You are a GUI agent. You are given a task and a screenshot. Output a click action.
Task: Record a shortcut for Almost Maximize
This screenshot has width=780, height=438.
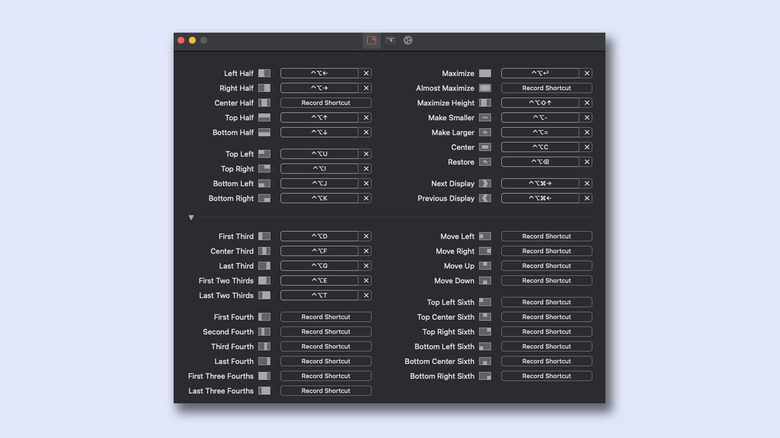pos(546,88)
